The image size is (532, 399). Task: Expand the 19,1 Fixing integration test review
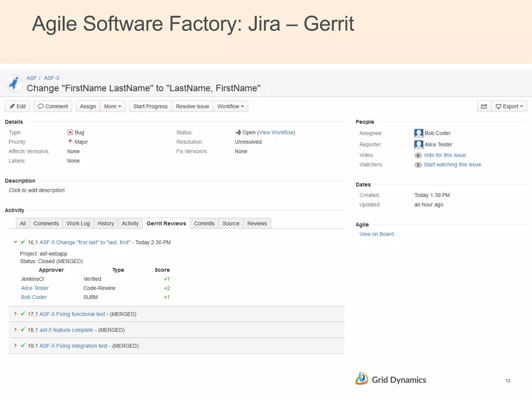[x=15, y=345]
